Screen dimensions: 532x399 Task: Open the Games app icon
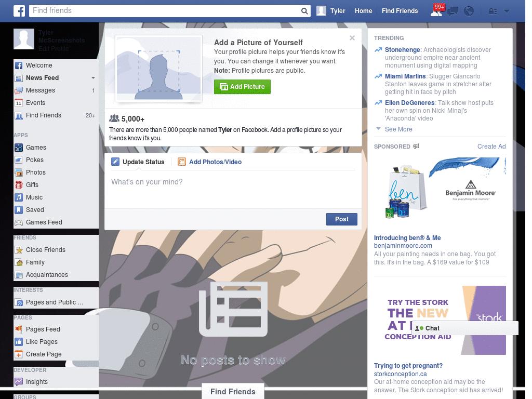19,148
